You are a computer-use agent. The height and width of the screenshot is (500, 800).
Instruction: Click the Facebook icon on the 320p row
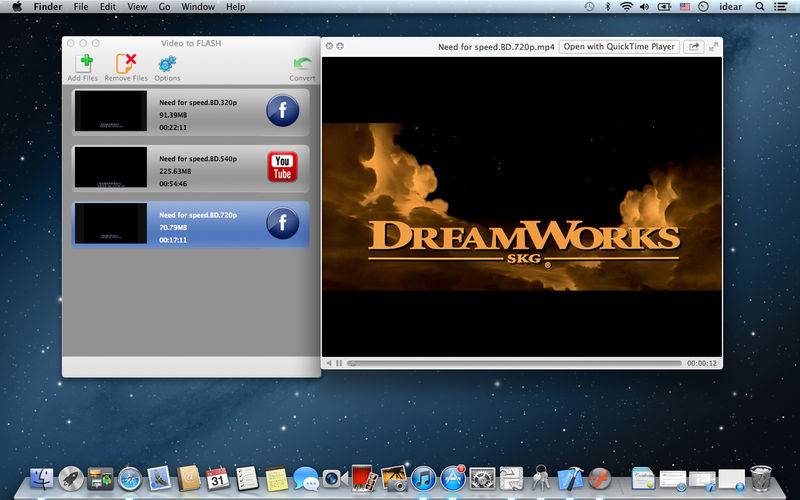[x=283, y=111]
